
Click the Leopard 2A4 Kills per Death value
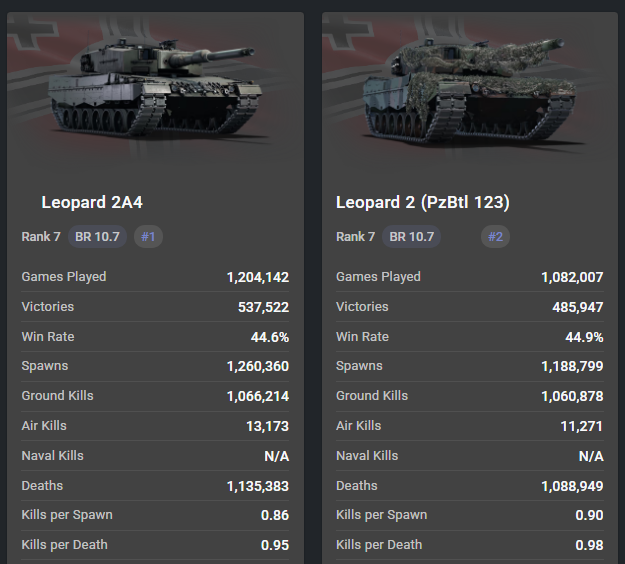274,545
